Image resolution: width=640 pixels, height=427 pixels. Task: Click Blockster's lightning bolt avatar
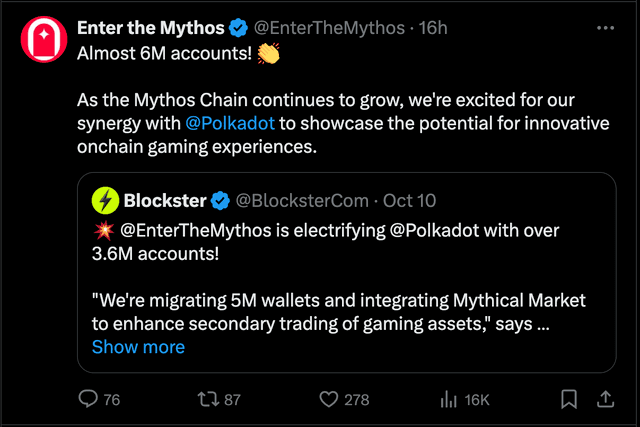104,201
